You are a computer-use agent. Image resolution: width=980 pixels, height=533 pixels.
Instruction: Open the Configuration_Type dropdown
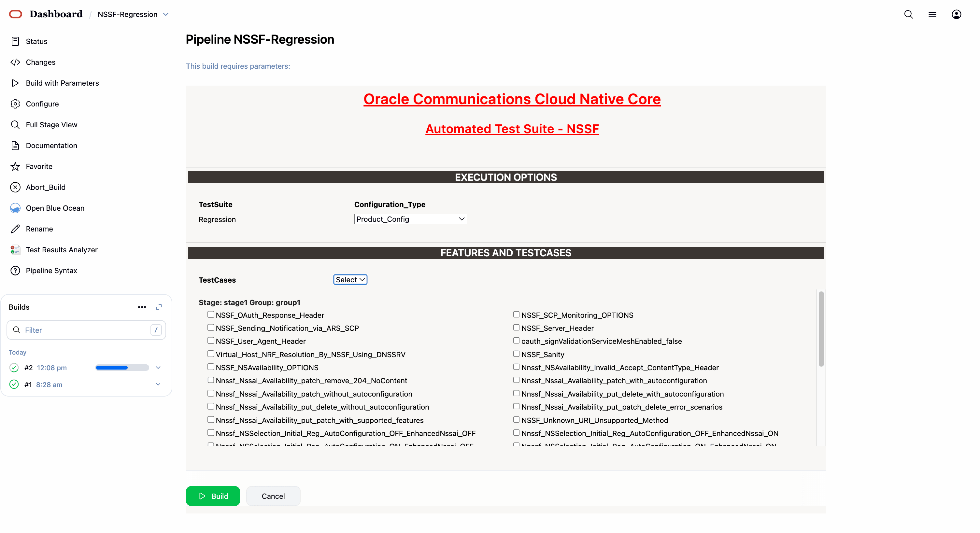(x=410, y=219)
